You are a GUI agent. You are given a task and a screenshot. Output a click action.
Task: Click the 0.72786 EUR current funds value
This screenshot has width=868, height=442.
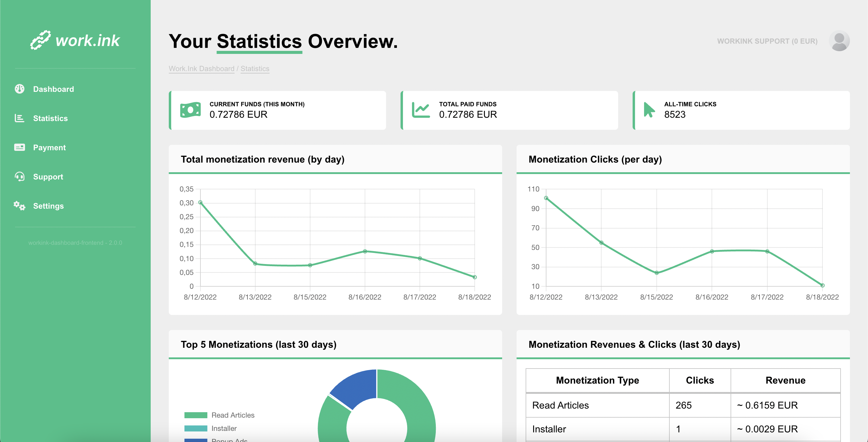click(238, 114)
